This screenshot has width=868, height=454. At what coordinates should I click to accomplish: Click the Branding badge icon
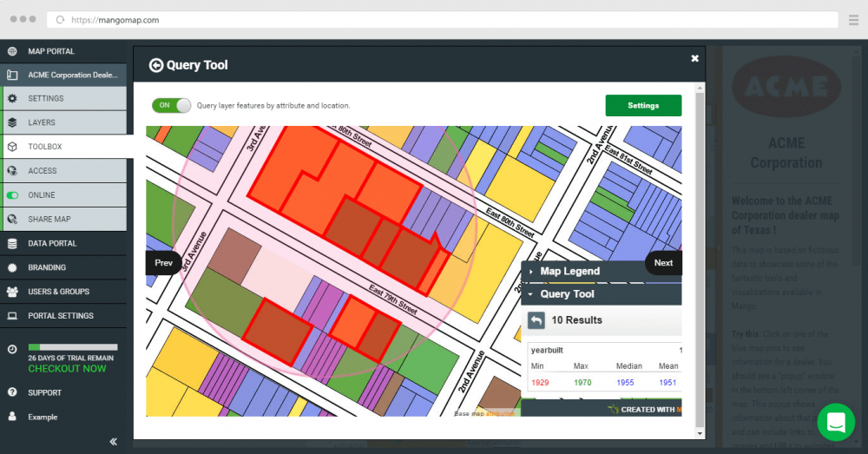pyautogui.click(x=12, y=267)
